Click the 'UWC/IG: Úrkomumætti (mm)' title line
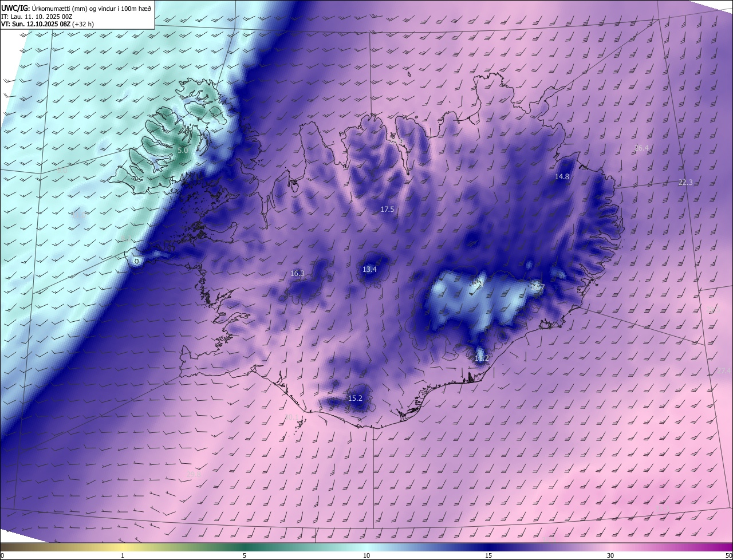The width and height of the screenshot is (733, 560). [x=76, y=8]
